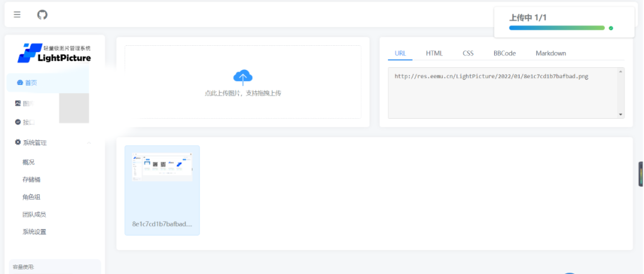Collapse the 系统管理 submenu arrow
This screenshot has height=274, width=644.
click(x=89, y=143)
